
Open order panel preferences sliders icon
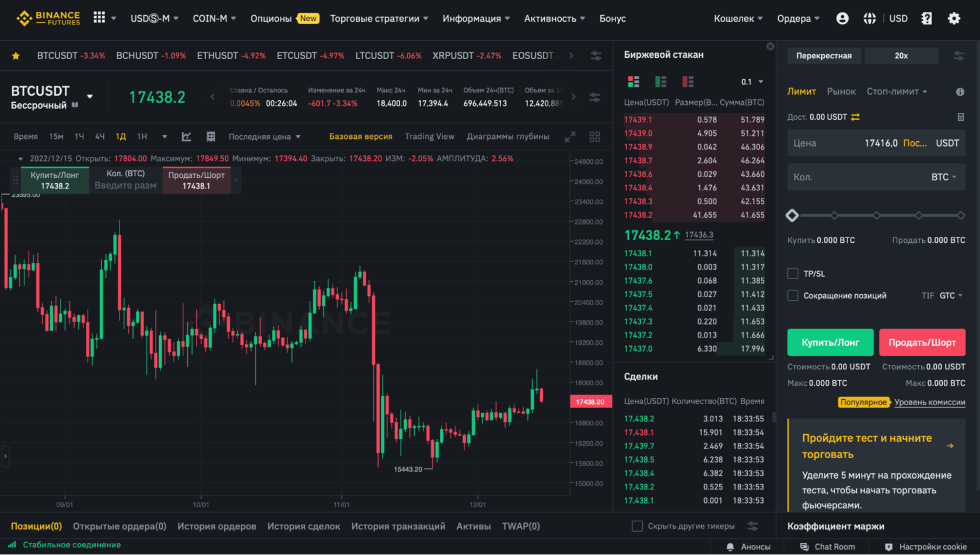coord(959,55)
